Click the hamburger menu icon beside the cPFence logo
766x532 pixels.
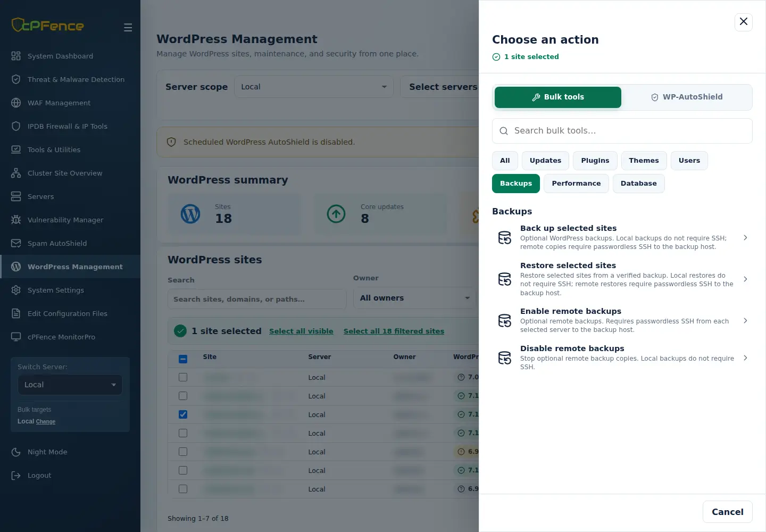tap(128, 27)
